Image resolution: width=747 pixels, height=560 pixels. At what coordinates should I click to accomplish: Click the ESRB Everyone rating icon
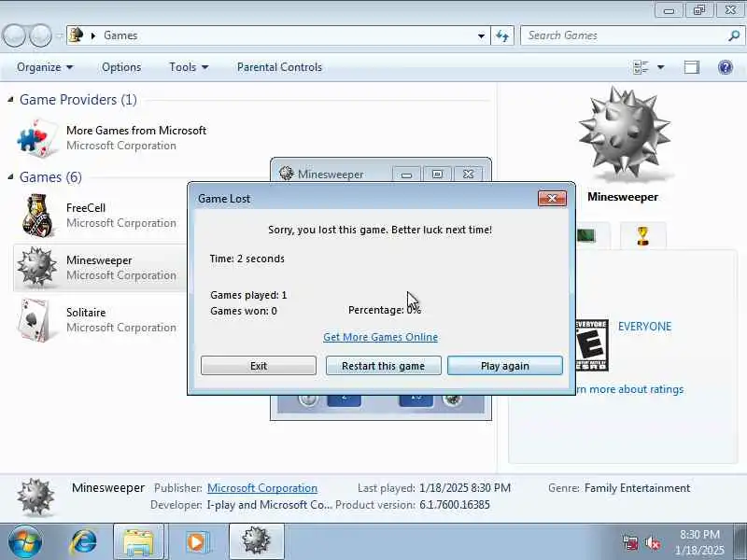click(x=592, y=345)
